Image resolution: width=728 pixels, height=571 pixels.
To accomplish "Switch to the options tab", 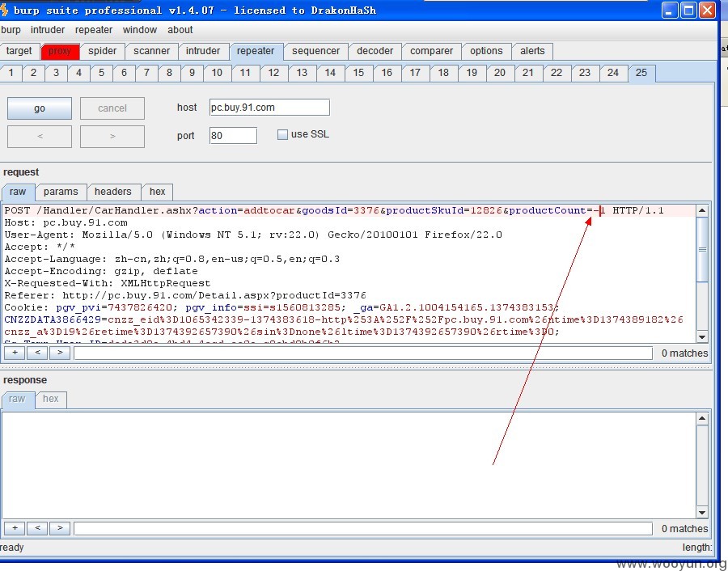I will click(x=486, y=51).
